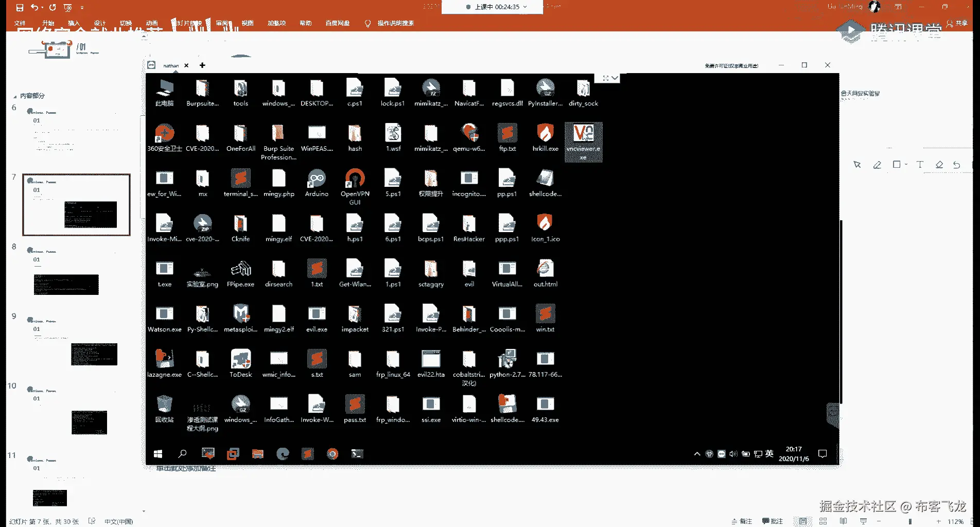Open the 回收站 recycle bin
980x527 pixels.
pyautogui.click(x=165, y=410)
